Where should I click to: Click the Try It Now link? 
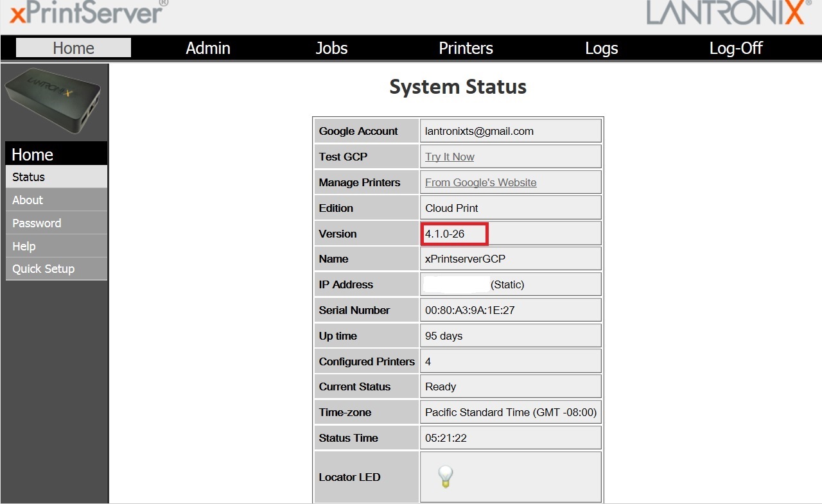450,157
